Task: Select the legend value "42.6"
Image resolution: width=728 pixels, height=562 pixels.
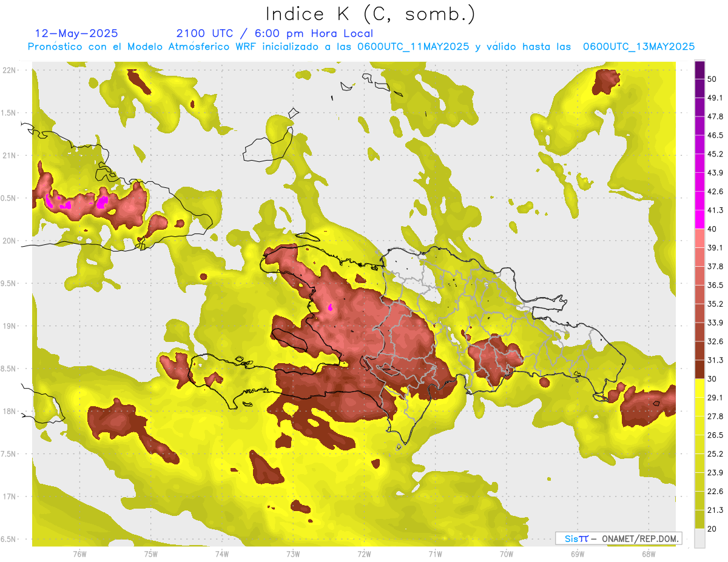Action: [715, 192]
